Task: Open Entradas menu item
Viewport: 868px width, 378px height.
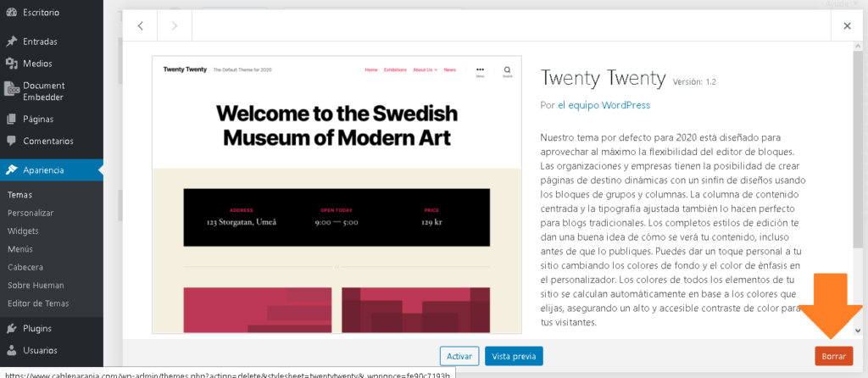Action: (x=40, y=42)
